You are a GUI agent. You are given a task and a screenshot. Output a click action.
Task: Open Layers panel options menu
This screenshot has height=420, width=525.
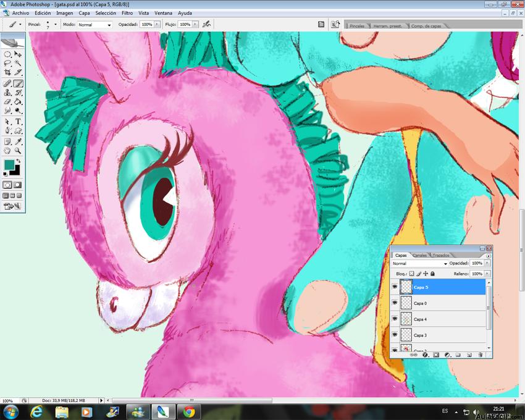coord(489,256)
